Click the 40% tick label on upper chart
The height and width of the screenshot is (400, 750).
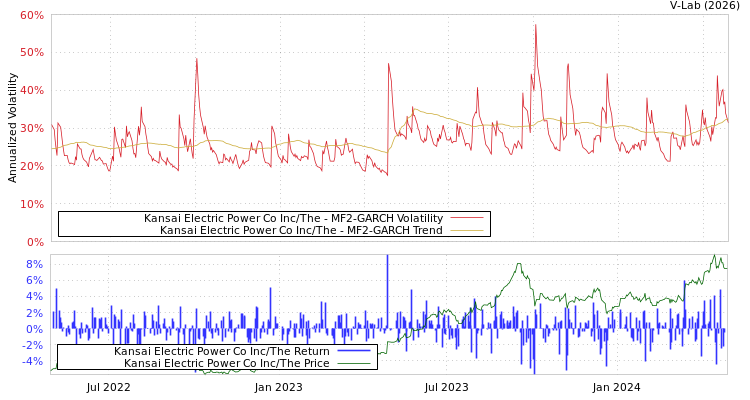coord(31,91)
